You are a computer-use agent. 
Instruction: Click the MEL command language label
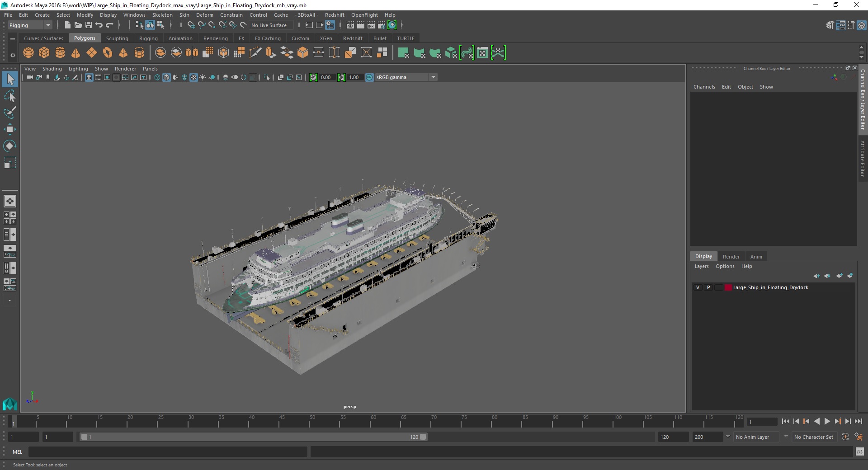coord(17,452)
